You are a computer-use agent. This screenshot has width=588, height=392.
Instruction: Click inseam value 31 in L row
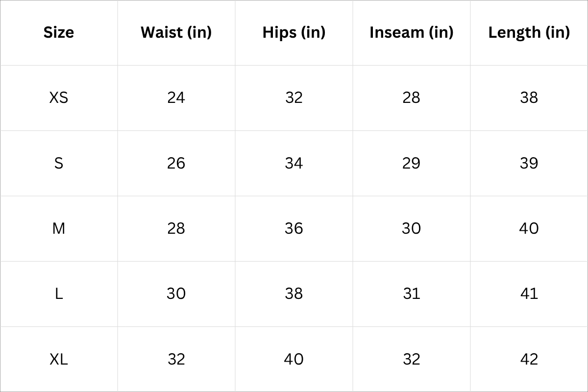411,294
